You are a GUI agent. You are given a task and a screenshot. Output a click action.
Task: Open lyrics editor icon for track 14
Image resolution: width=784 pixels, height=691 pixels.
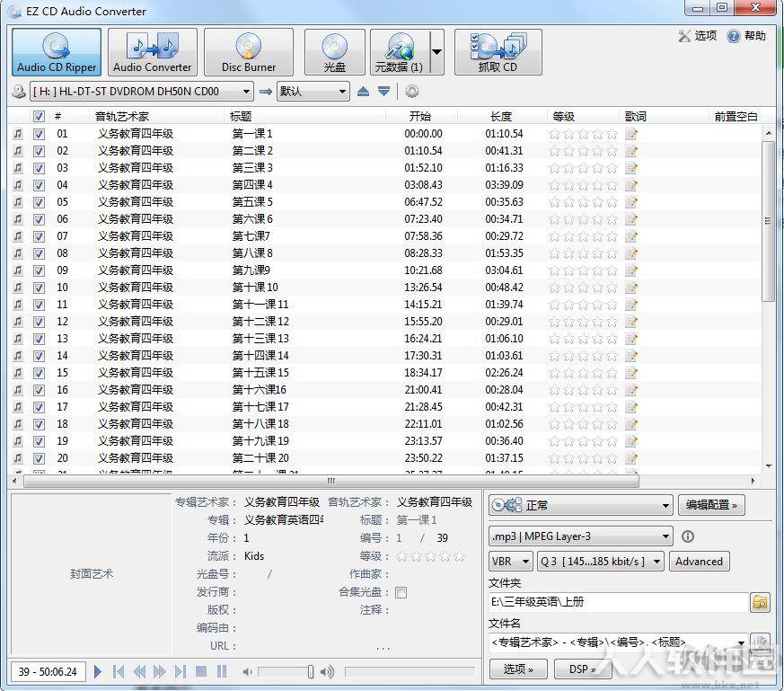631,356
